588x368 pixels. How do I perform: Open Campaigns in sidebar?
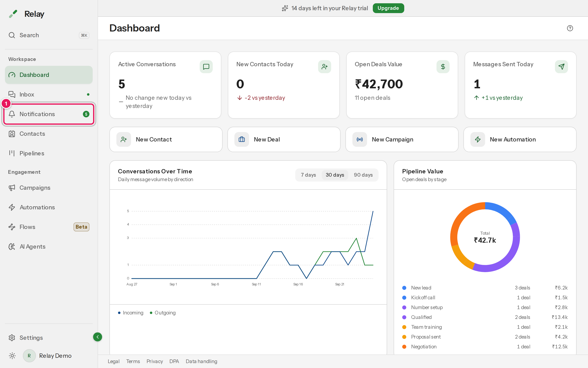coord(49,188)
